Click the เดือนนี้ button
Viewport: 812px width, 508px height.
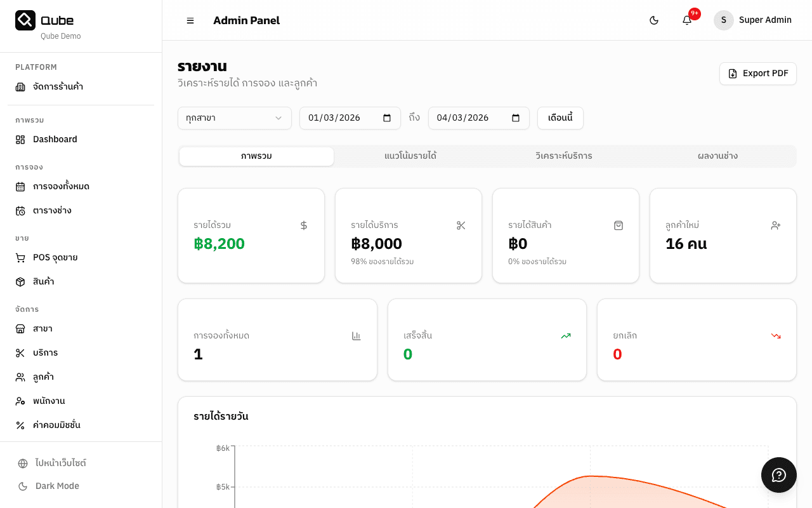click(560, 118)
